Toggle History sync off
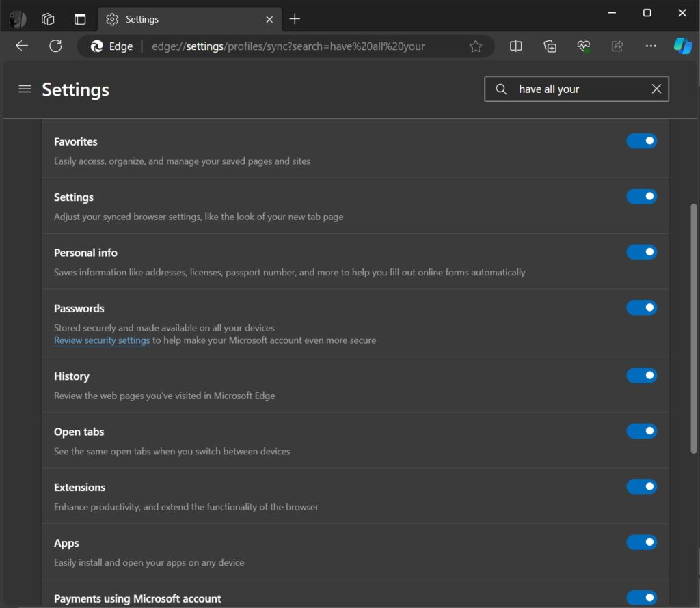 point(641,375)
